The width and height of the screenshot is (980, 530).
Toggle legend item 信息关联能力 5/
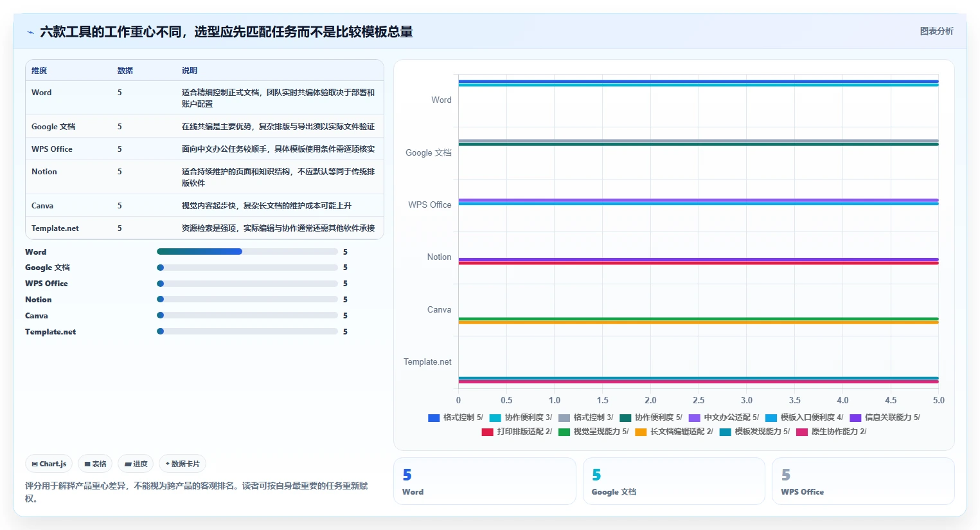click(x=885, y=417)
